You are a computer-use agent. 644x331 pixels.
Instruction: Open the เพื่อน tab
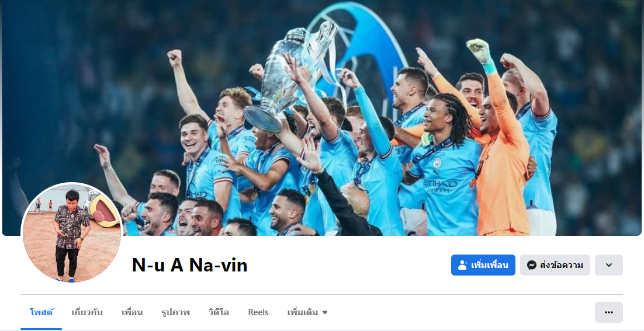(x=132, y=312)
